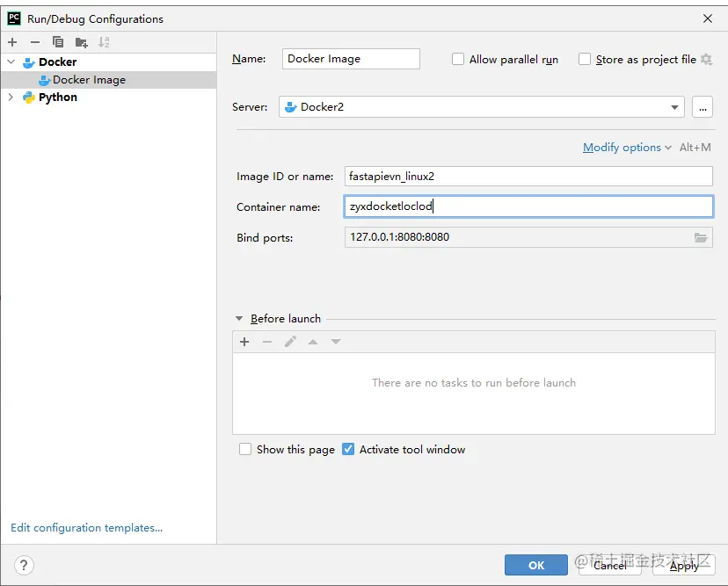Check Store as project file option
Image resolution: width=728 pixels, height=586 pixels.
tap(585, 60)
